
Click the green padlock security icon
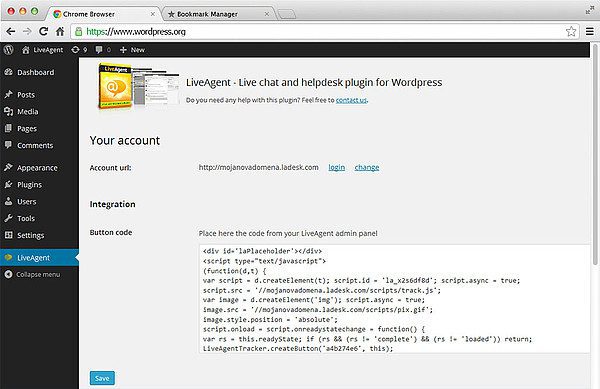click(78, 31)
